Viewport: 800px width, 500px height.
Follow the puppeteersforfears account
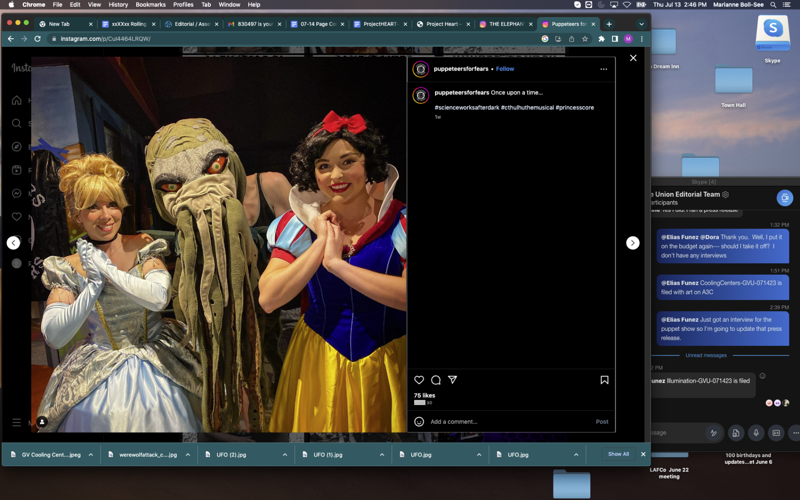(505, 69)
